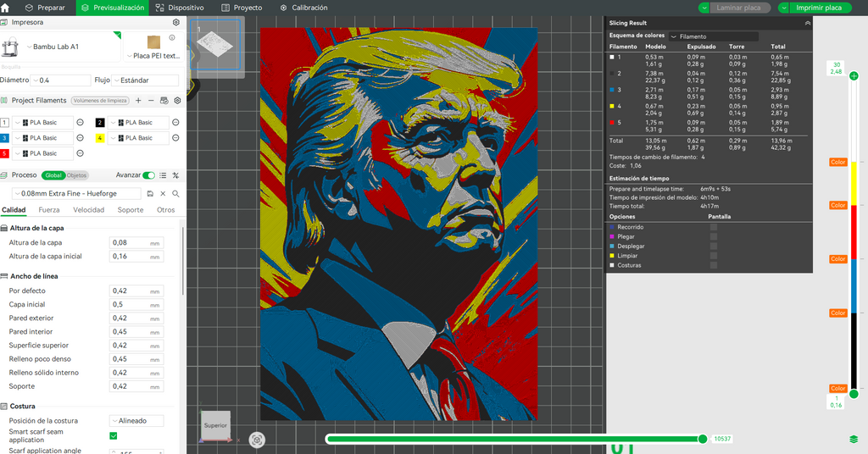This screenshot has width=868, height=454.
Task: Discard process preset changes with X icon
Action: pos(163,194)
